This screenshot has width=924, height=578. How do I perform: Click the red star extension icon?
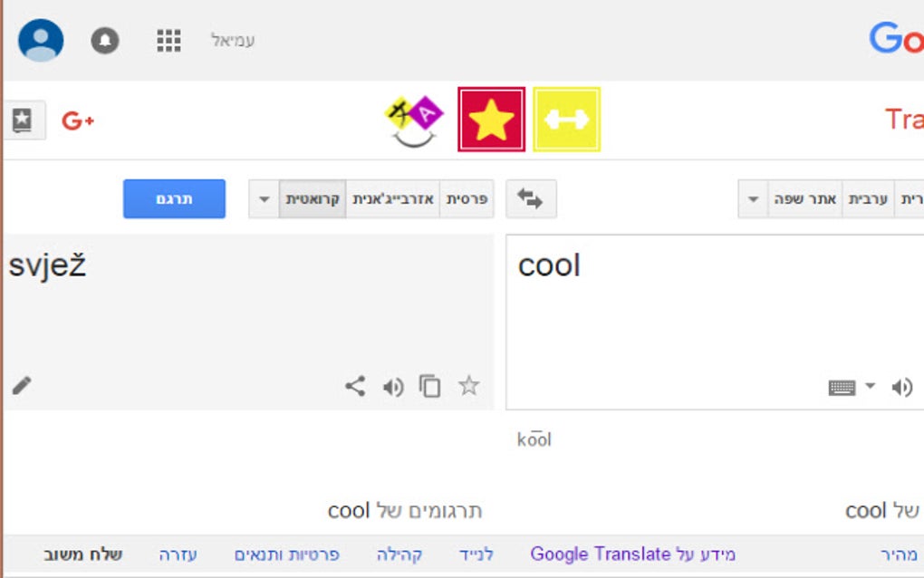(491, 120)
